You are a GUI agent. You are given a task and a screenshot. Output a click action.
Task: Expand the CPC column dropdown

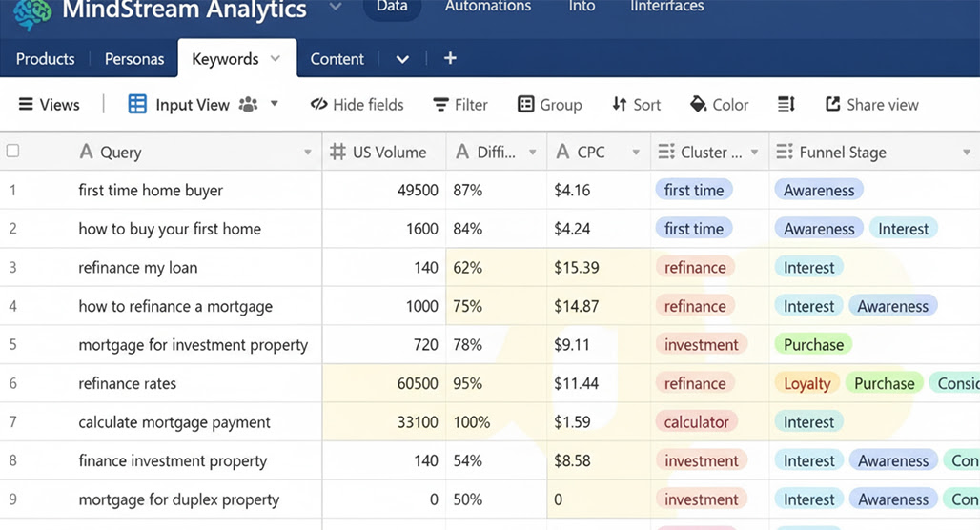(636, 153)
